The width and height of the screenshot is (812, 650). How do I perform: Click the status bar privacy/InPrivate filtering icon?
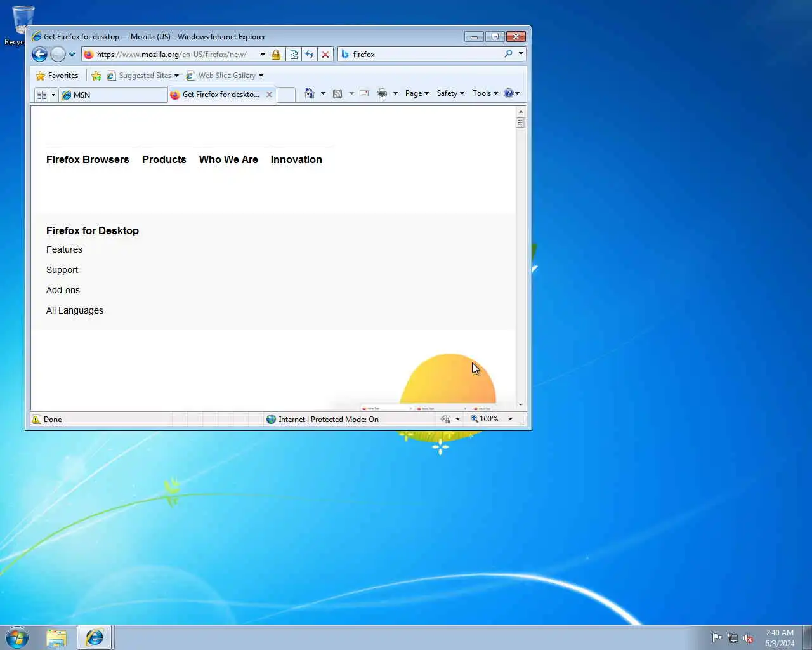coord(445,420)
